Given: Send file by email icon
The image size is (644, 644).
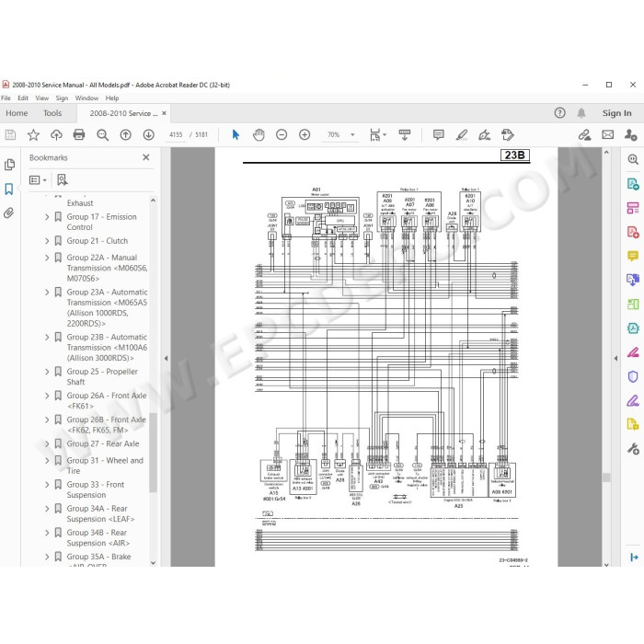Looking at the screenshot, I should (608, 134).
